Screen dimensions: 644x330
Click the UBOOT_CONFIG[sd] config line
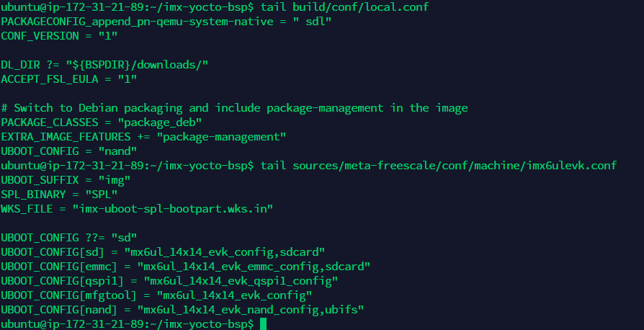tap(164, 251)
